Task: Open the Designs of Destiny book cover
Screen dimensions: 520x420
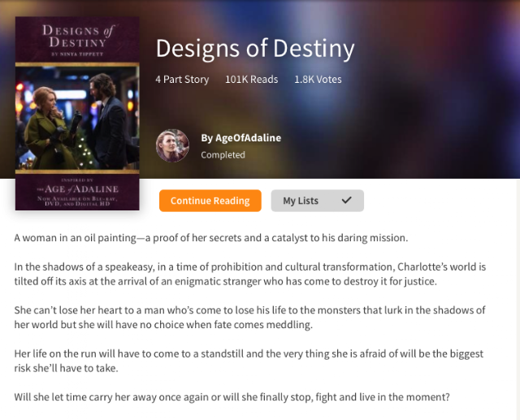Action: pos(77,114)
